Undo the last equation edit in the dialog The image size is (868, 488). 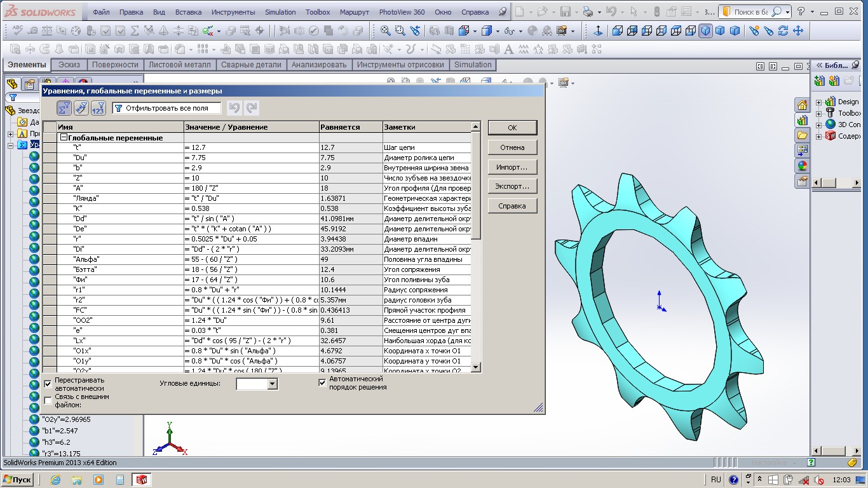pos(234,108)
